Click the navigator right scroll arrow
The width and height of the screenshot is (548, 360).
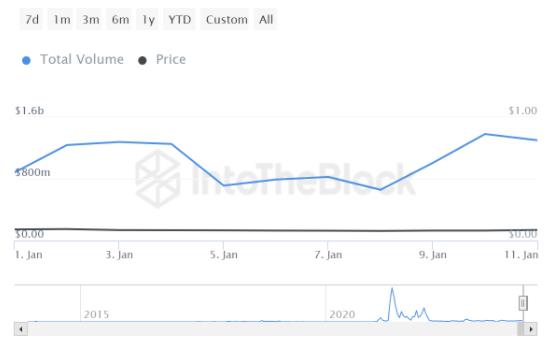pyautogui.click(x=531, y=329)
